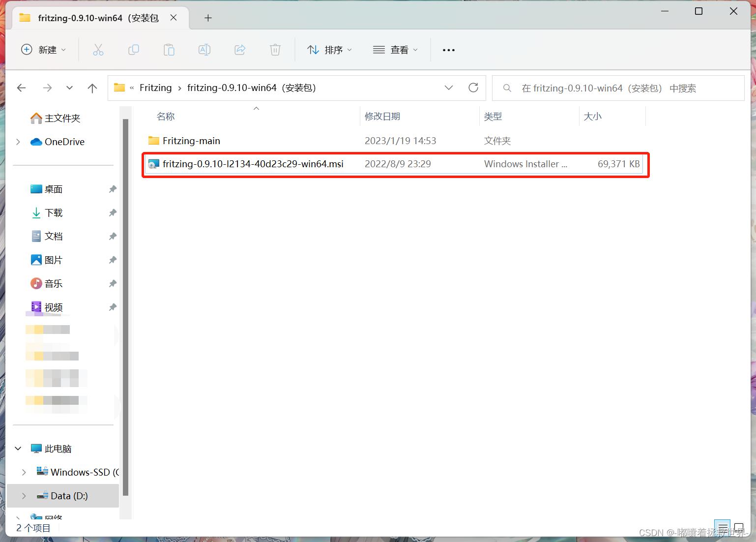Open a new tab with plus button
The height and width of the screenshot is (542, 756).
click(x=208, y=18)
